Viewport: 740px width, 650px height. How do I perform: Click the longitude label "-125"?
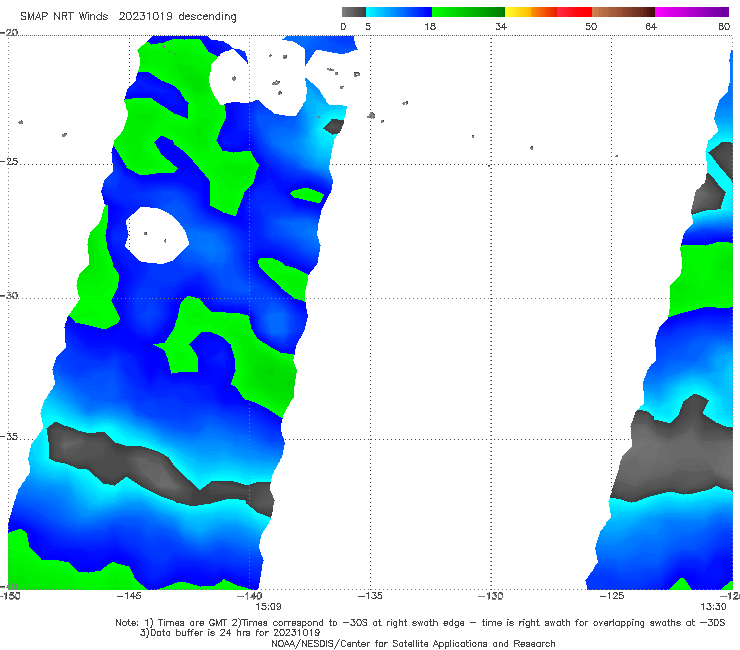[x=612, y=596]
